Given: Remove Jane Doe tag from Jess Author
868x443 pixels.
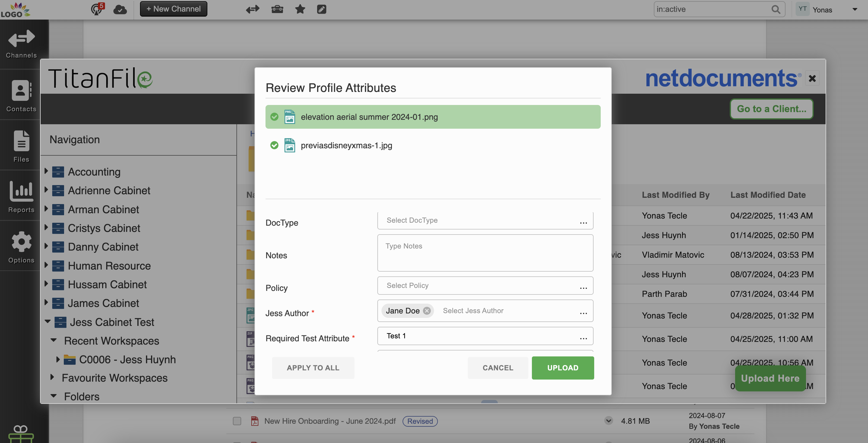Looking at the screenshot, I should (x=427, y=311).
